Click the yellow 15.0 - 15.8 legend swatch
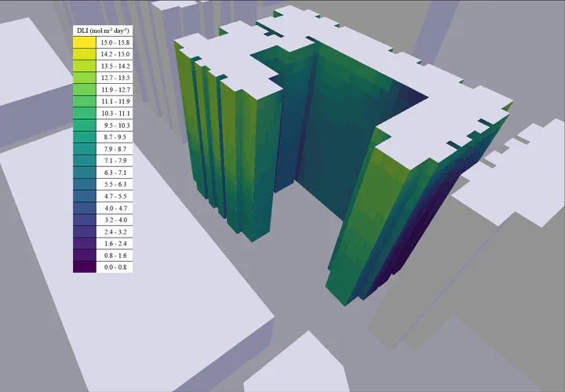This screenshot has width=565, height=392. (x=84, y=42)
